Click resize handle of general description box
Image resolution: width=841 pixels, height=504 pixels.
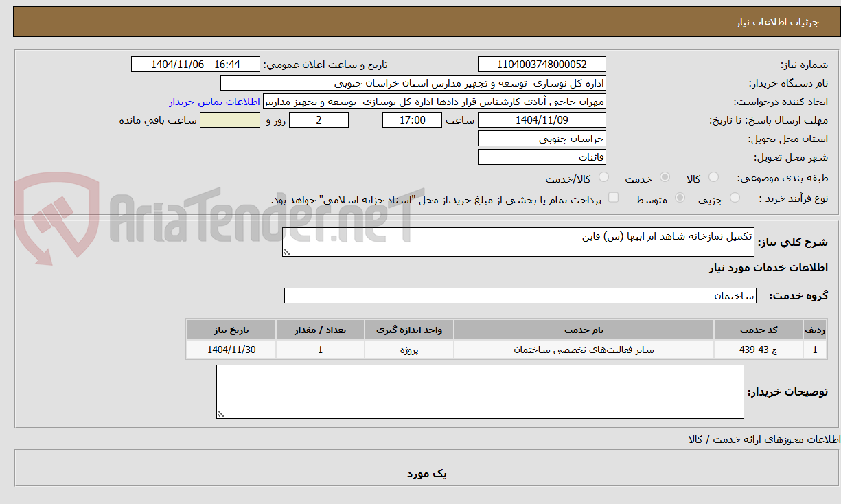[287, 253]
